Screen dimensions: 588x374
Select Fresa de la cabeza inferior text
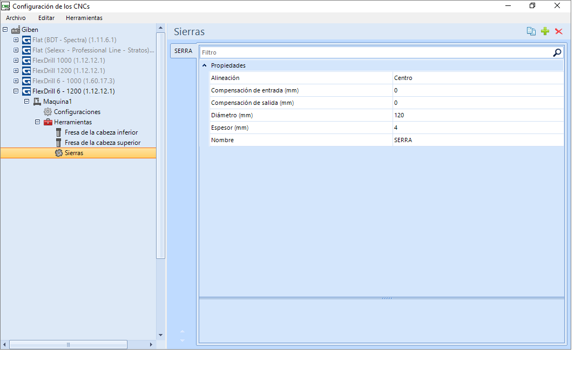[102, 132]
